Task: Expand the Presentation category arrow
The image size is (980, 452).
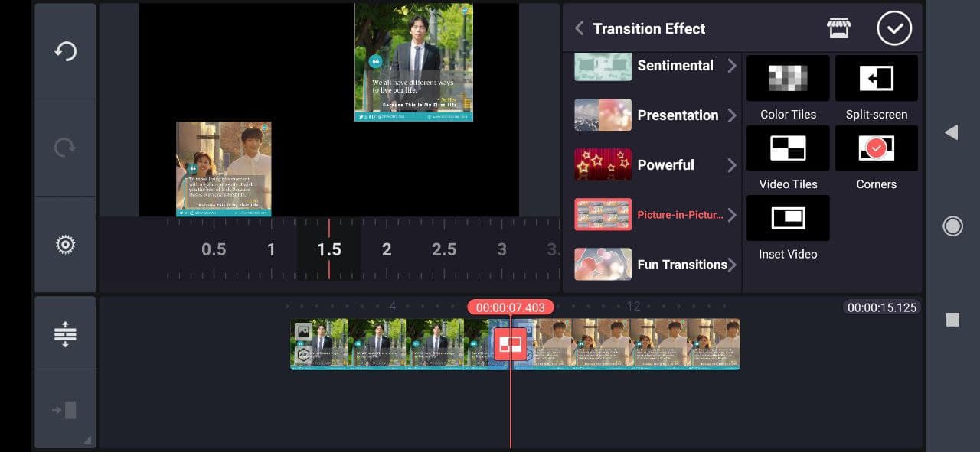Action: tap(732, 115)
